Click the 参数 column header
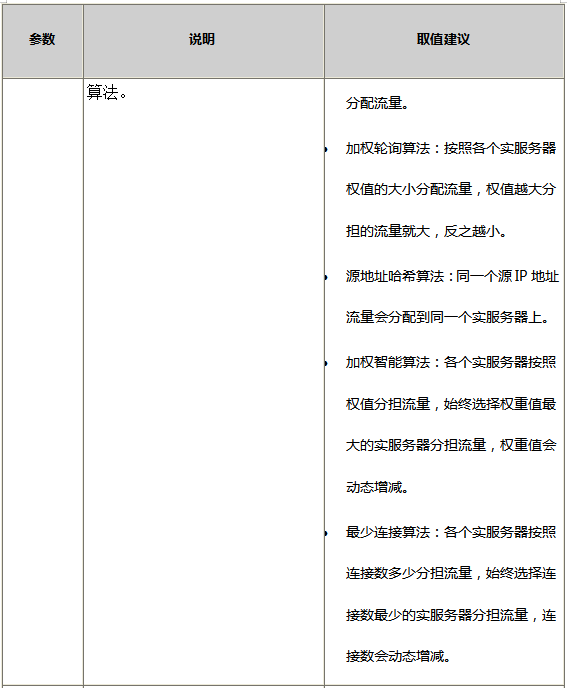This screenshot has height=688, width=567. click(x=42, y=39)
